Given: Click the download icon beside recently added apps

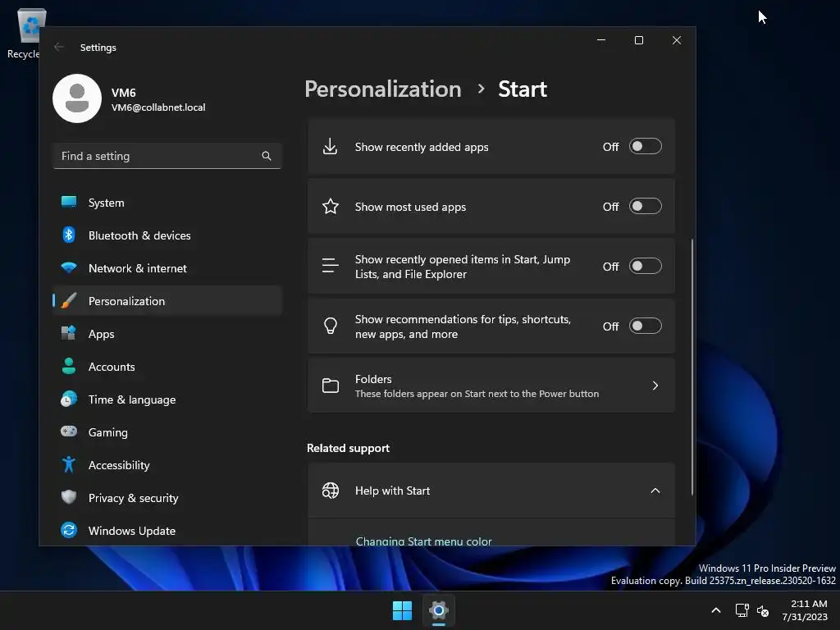Looking at the screenshot, I should click(x=330, y=146).
